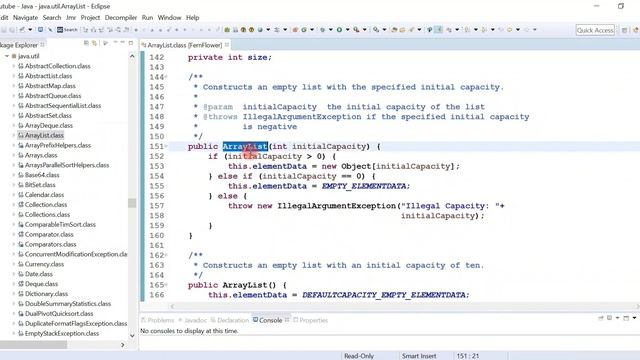Open the Decompiler menu

[121, 18]
